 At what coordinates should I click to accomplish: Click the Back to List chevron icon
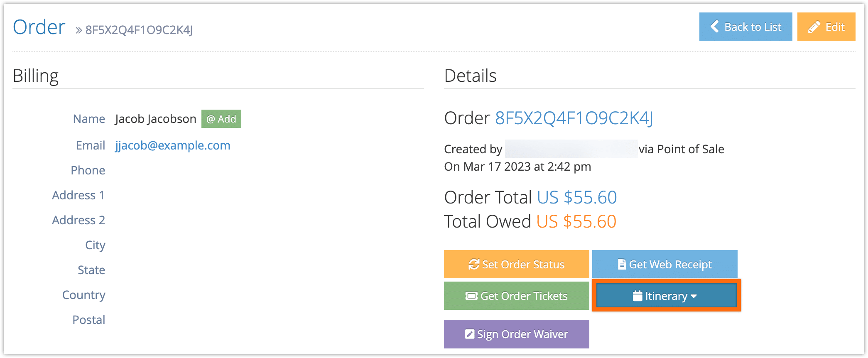(715, 27)
